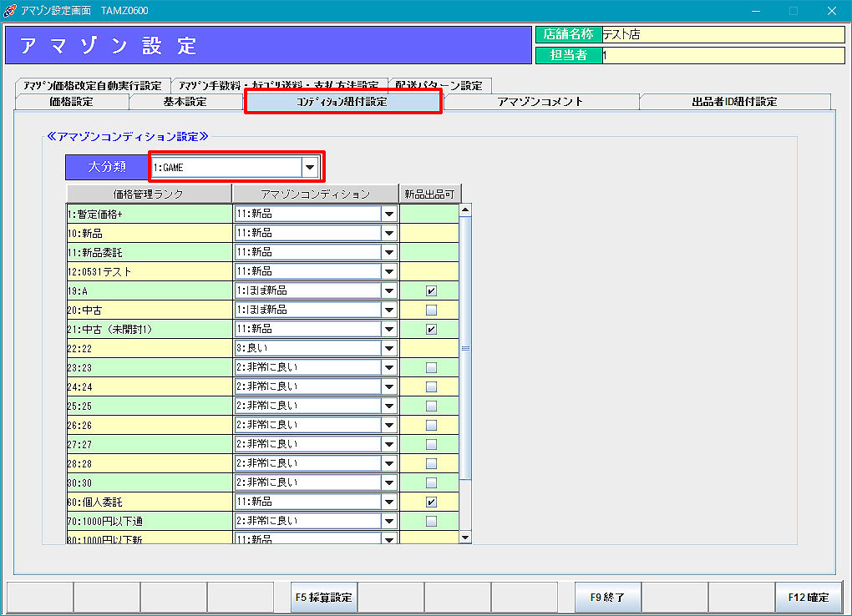The width and height of the screenshot is (852, 616).
Task: Uncheck 新品出品可 for row 19:A
Action: tap(431, 290)
